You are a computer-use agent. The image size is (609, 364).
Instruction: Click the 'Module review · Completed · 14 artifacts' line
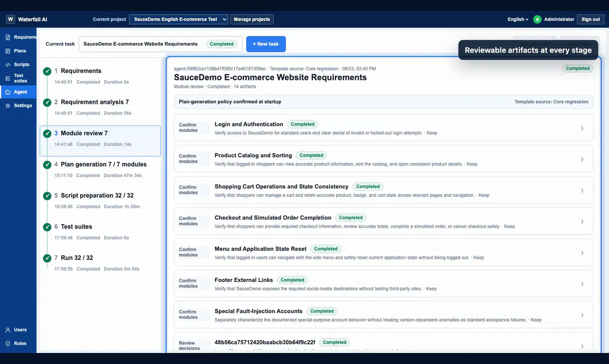[x=215, y=87]
